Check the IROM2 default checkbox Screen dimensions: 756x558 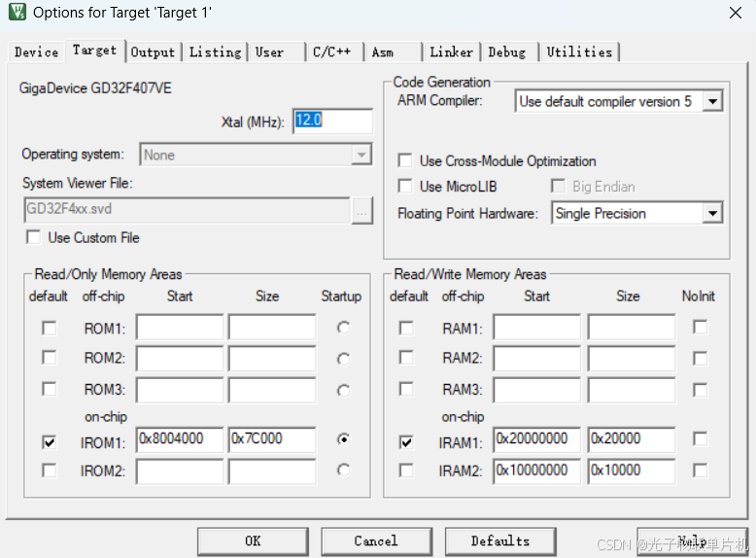[x=50, y=471]
